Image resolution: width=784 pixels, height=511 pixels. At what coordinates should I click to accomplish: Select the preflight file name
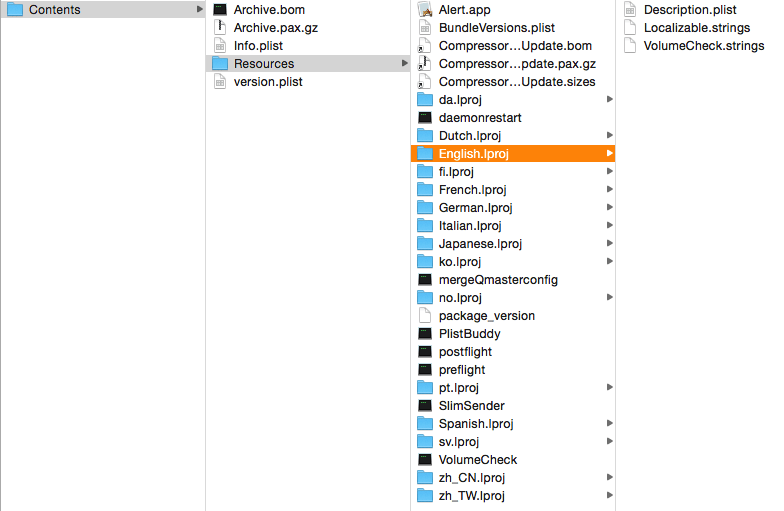coord(462,370)
